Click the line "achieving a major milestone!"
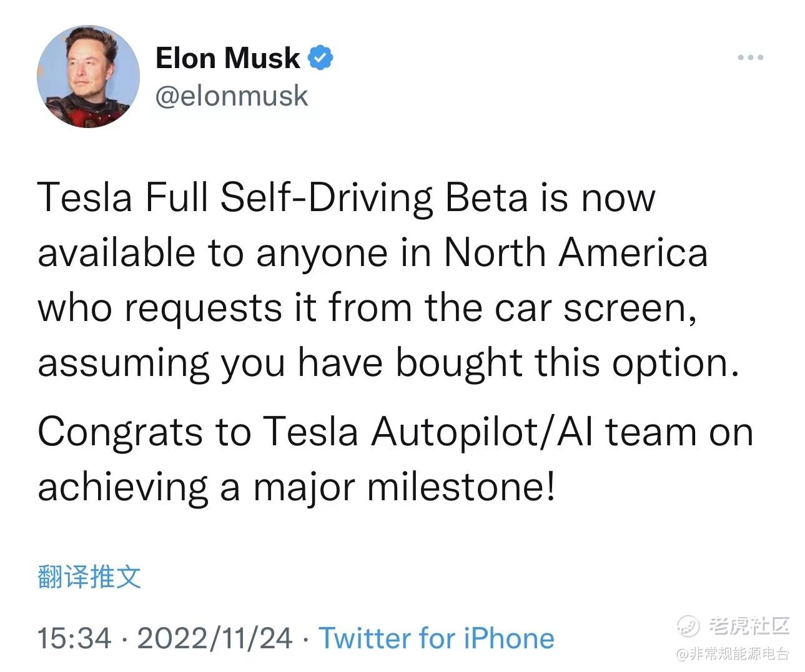The image size is (805, 672). 296,487
